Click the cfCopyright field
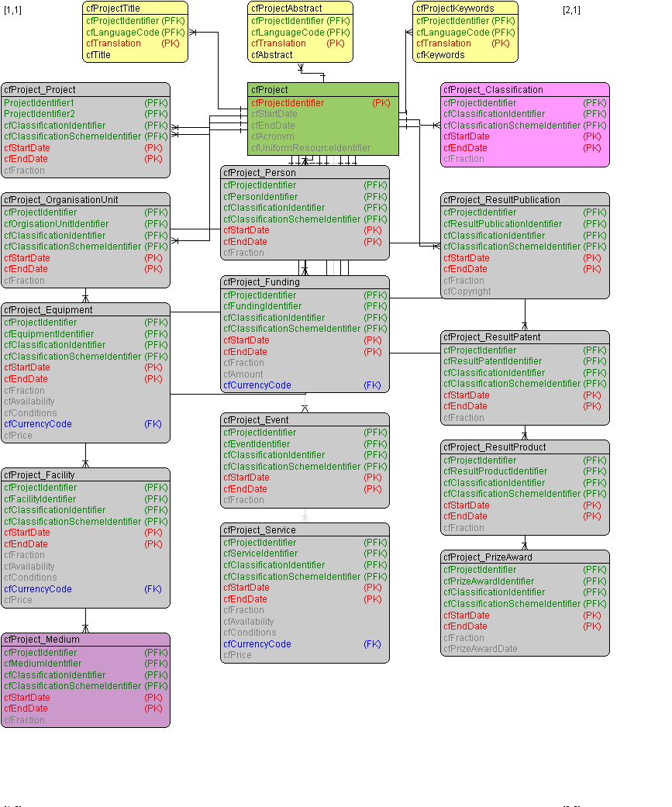The height and width of the screenshot is (807, 672). click(467, 291)
